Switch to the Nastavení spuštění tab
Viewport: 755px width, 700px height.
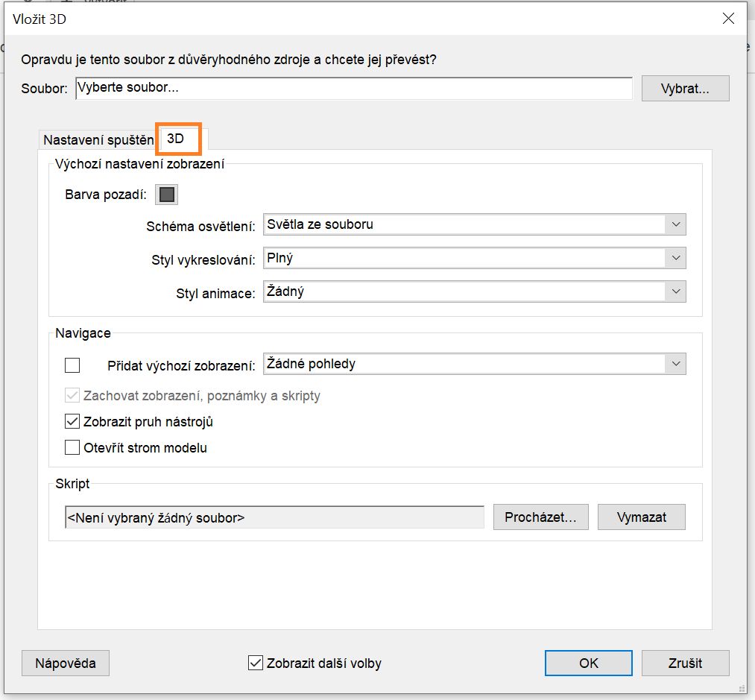click(98, 139)
